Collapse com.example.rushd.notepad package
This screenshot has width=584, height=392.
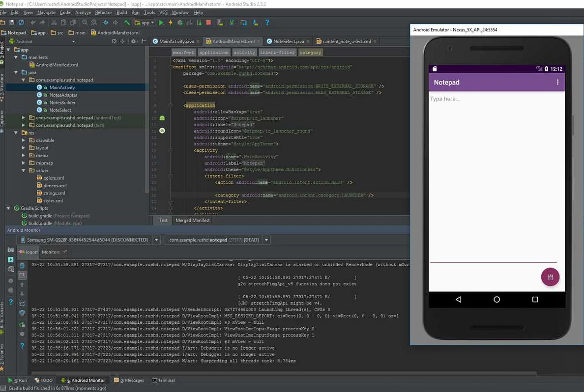tap(24, 80)
